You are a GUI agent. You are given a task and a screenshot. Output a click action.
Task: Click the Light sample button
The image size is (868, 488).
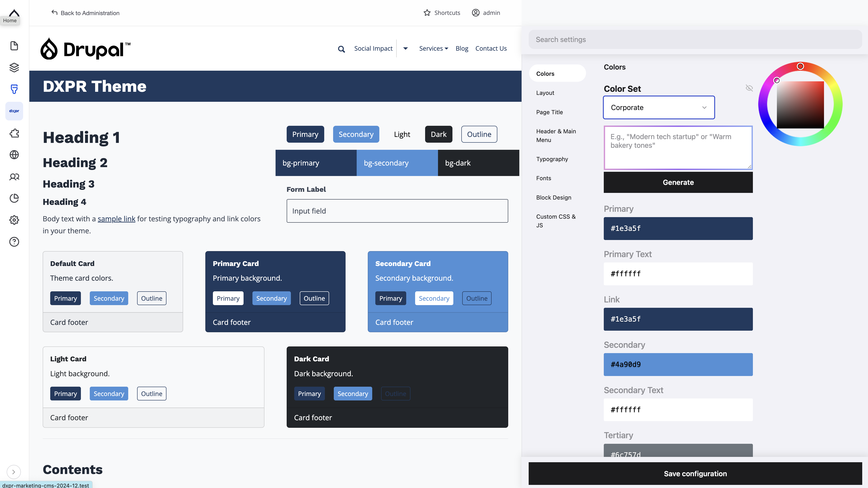[402, 134]
